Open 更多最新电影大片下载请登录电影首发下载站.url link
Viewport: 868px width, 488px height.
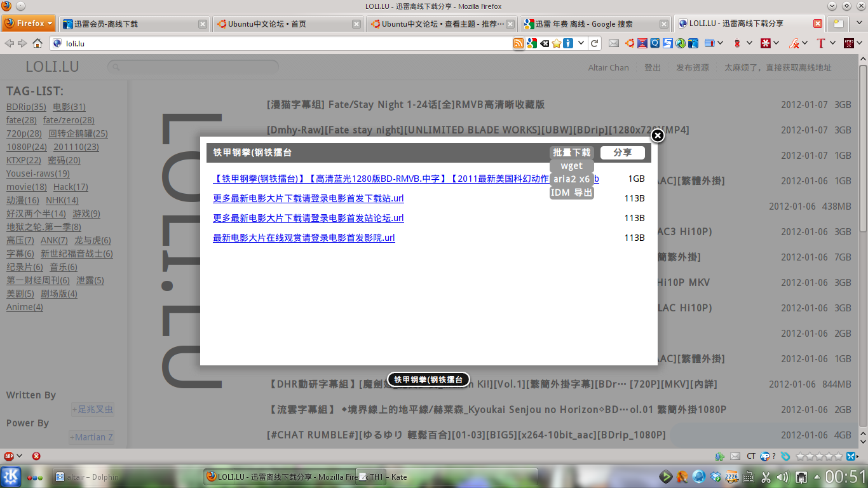coord(308,198)
